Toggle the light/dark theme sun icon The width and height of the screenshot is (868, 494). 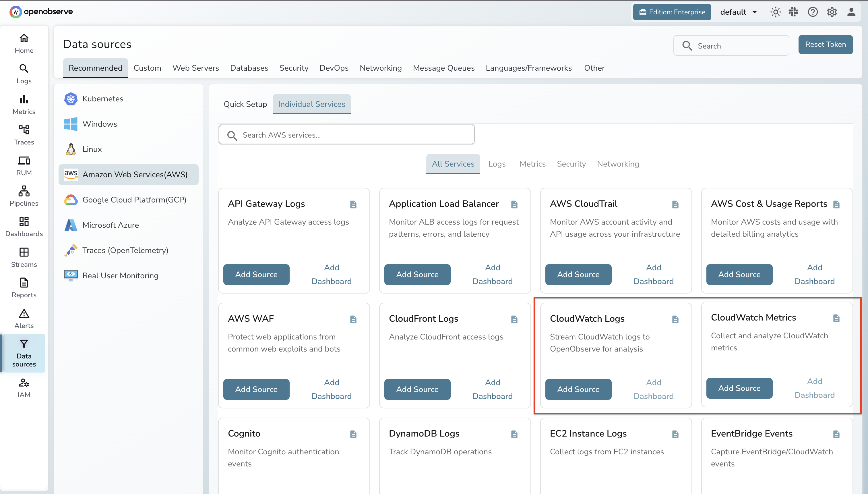coord(776,12)
